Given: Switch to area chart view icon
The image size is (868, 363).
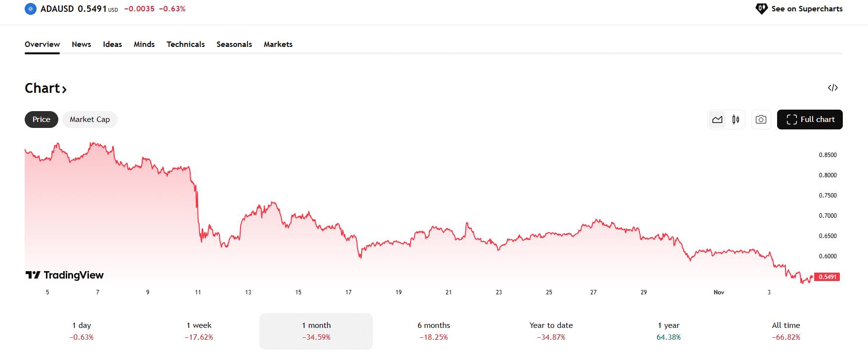Looking at the screenshot, I should [x=717, y=120].
